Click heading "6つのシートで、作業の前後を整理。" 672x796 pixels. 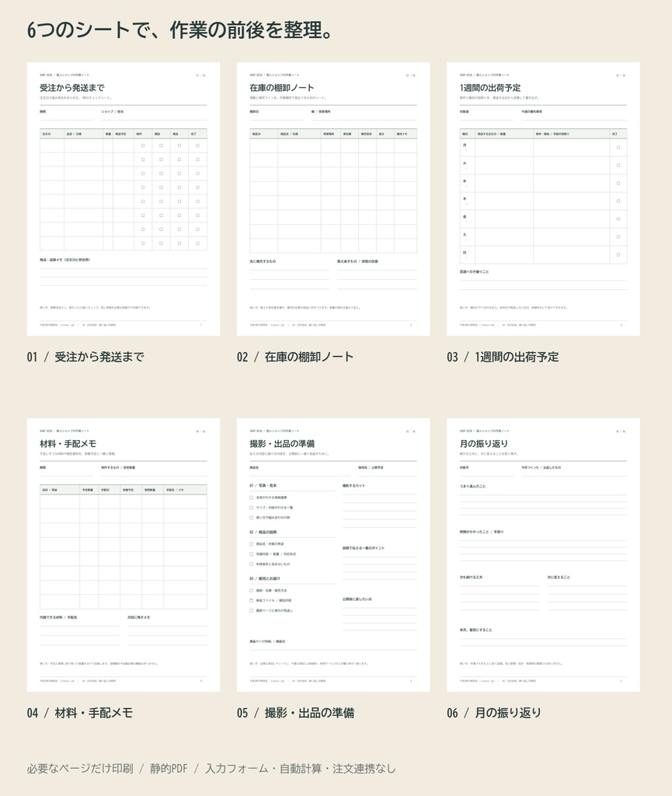click(180, 30)
